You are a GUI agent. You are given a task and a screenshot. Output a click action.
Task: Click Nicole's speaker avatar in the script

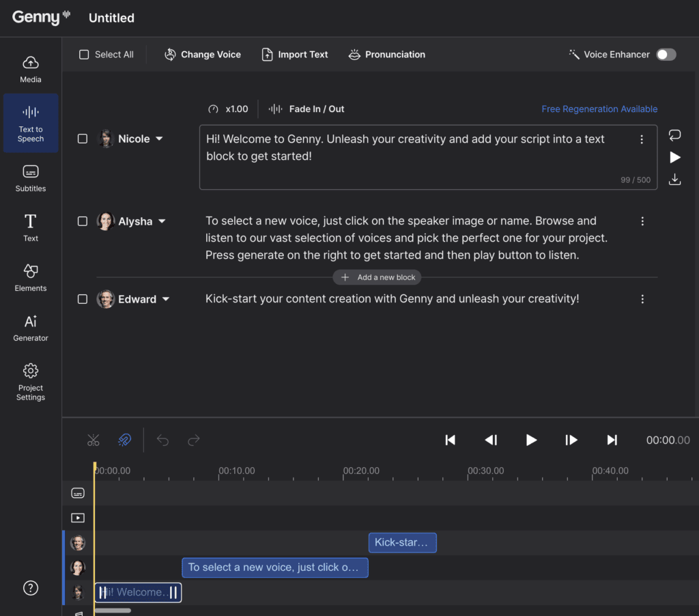(x=106, y=139)
